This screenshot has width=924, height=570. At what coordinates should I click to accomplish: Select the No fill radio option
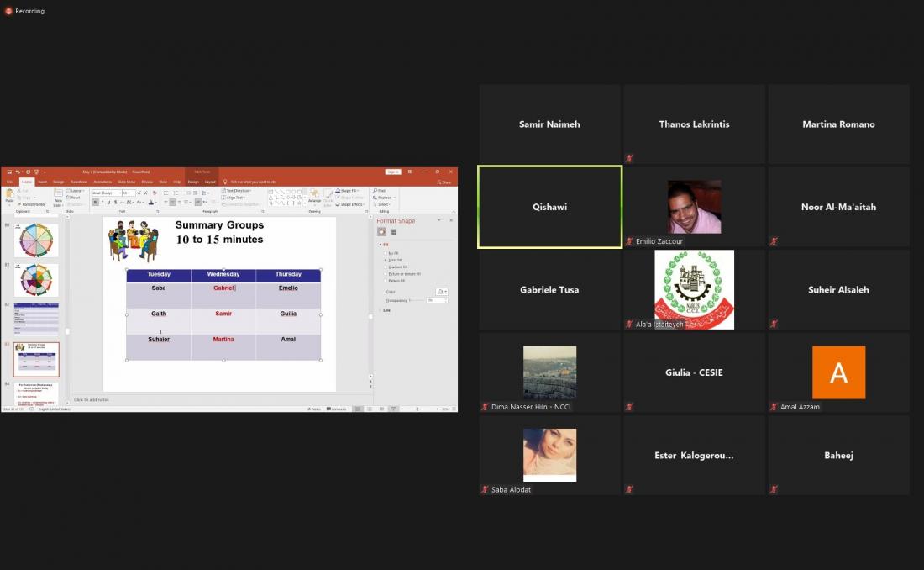pos(385,253)
